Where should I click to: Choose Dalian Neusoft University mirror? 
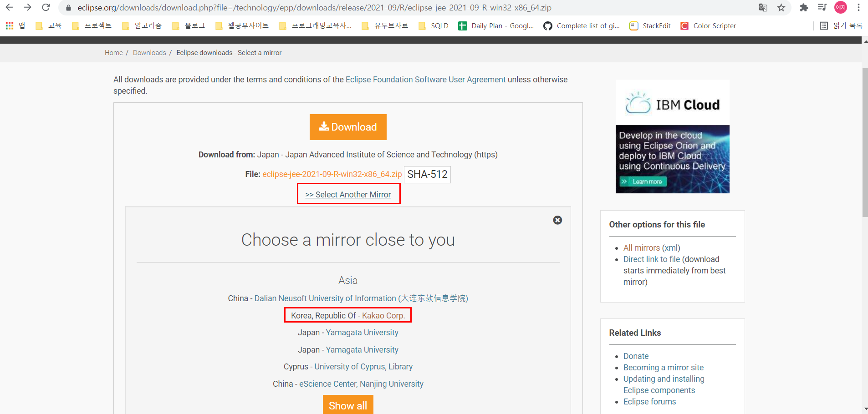tap(361, 298)
